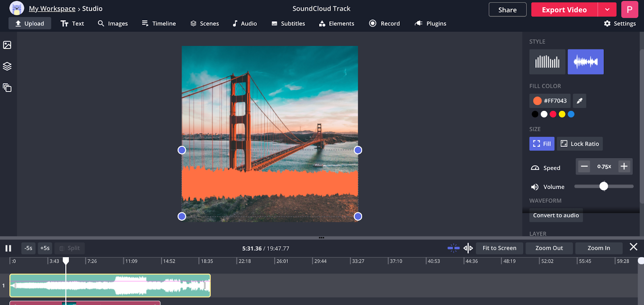Pause the video playback
The image size is (644, 305).
click(x=8, y=248)
